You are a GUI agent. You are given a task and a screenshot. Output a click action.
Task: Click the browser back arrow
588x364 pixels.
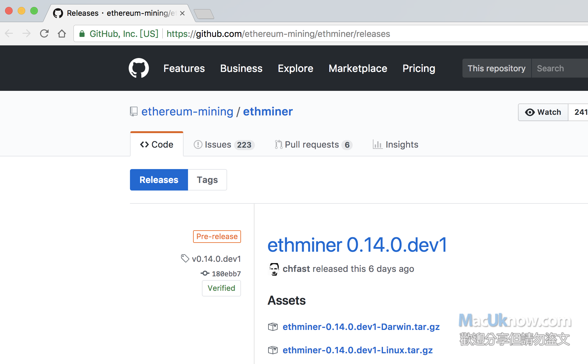(x=9, y=33)
